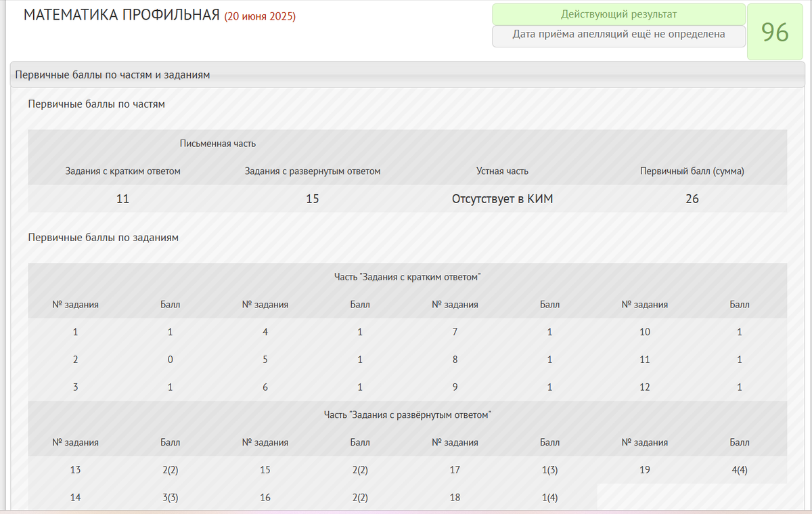Viewport: 812px width, 514px height.
Task: Click the 'Первичные баллы по частям' subheading
Action: point(97,104)
